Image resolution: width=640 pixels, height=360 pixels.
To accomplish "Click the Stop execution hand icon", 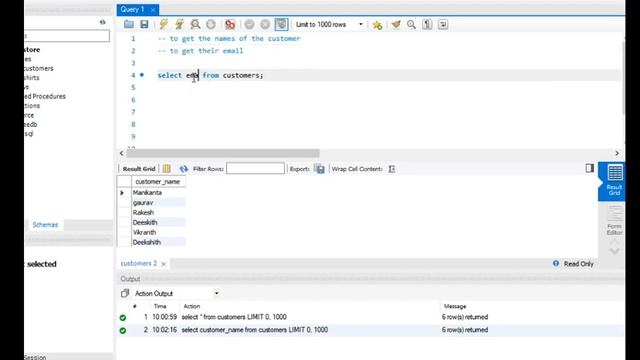I will tap(211, 24).
